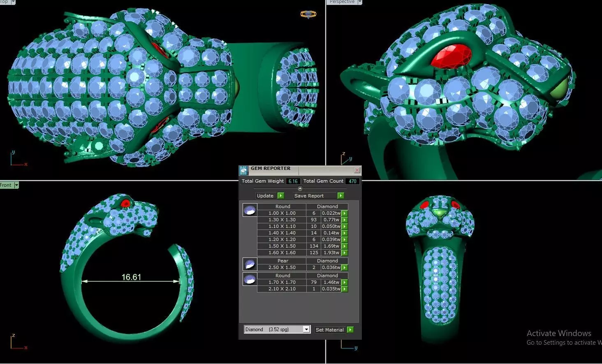Close the Gem Reporter panel
Viewport: 602px width, 364px height.
[x=357, y=169]
